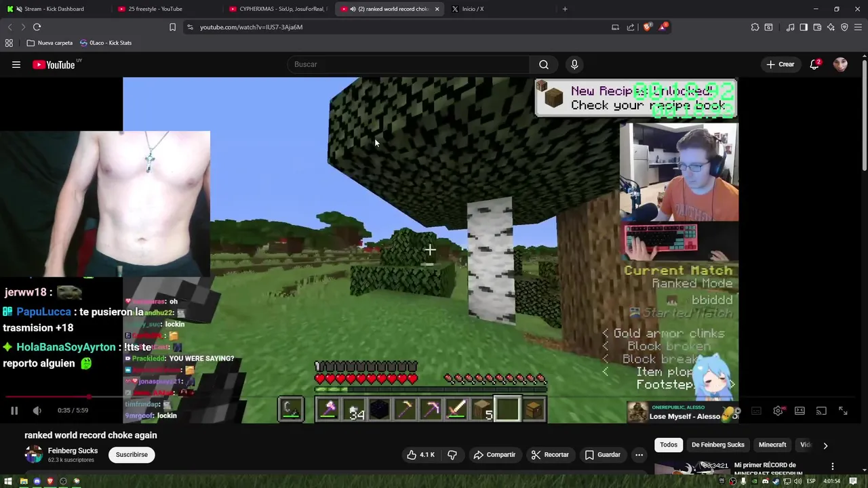Click the Recortar button
Screen dimensions: 868x488
coord(550,455)
